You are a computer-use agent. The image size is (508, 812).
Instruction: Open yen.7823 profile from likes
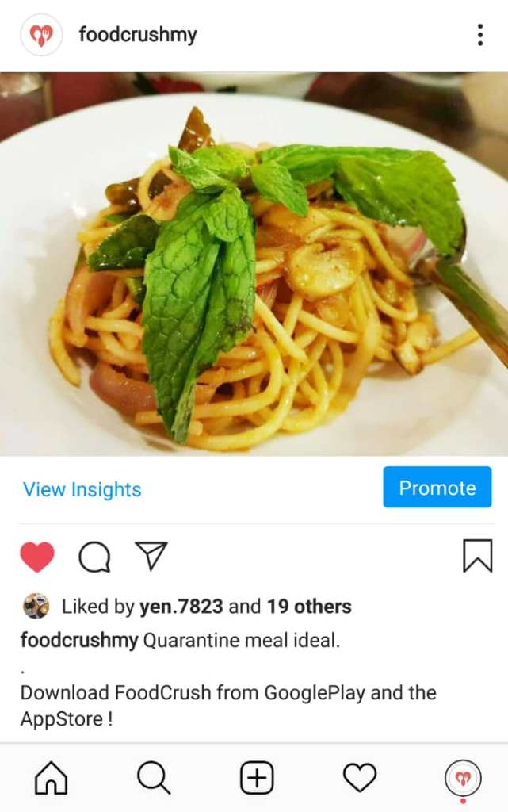181,607
